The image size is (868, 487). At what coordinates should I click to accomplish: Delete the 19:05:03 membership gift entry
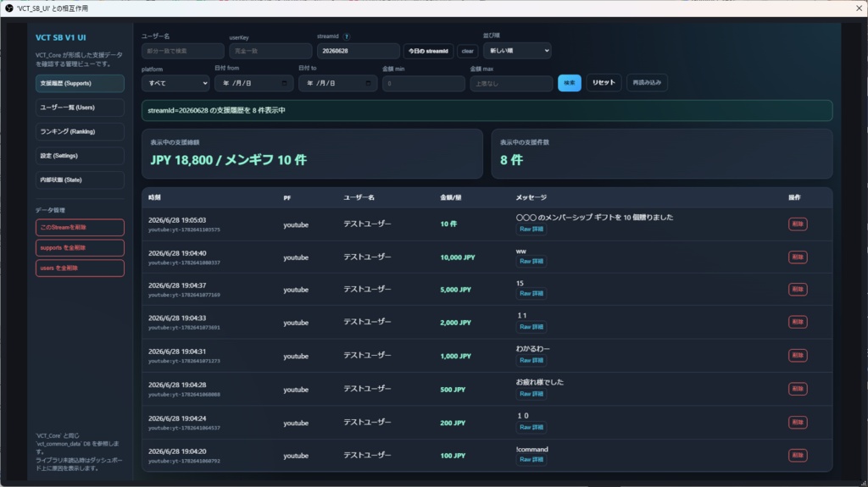click(x=798, y=224)
